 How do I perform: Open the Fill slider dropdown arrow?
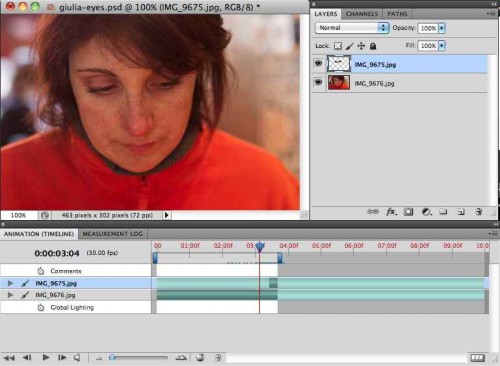tap(442, 45)
